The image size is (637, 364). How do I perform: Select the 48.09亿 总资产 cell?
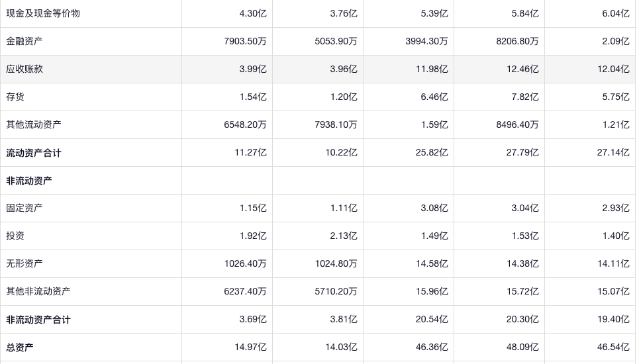coord(522,347)
